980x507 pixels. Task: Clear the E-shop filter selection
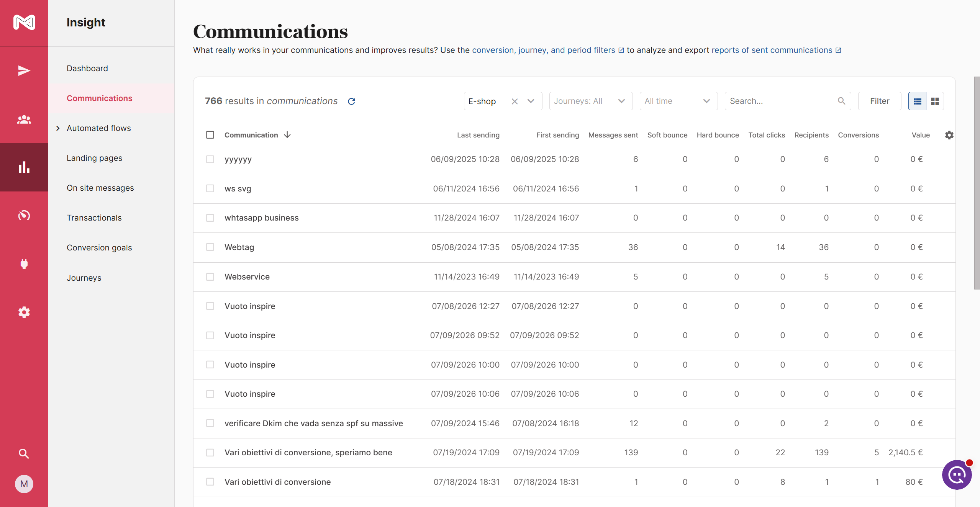tap(515, 101)
